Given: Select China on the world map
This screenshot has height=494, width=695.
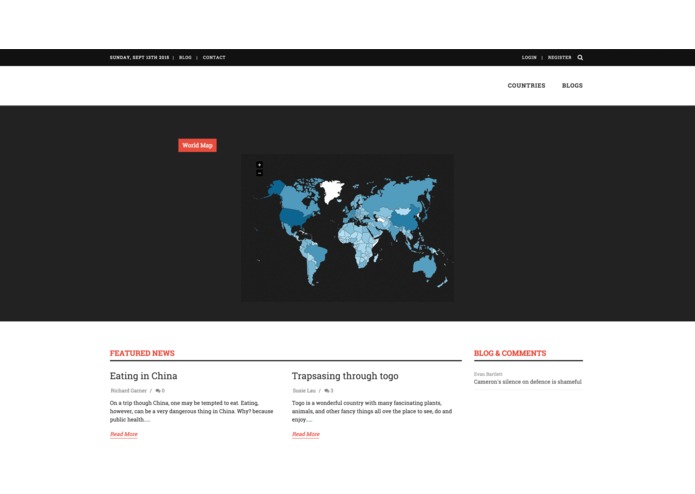Looking at the screenshot, I should click(405, 220).
